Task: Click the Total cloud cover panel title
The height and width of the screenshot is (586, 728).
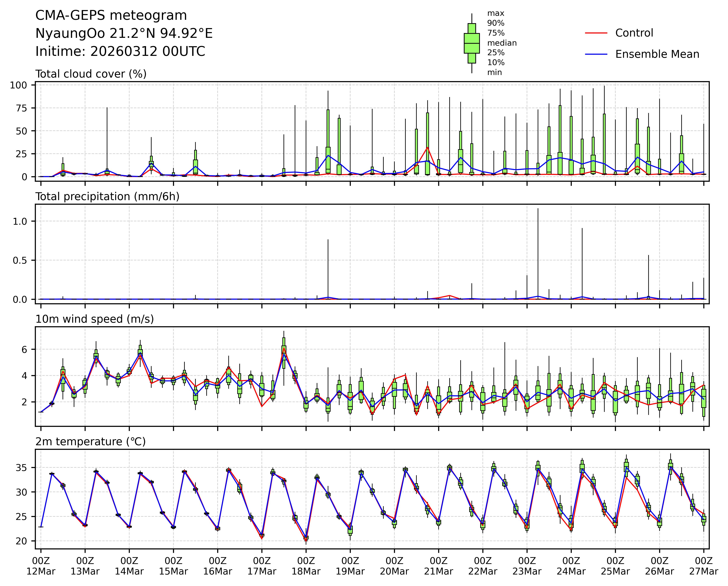Action: [91, 74]
